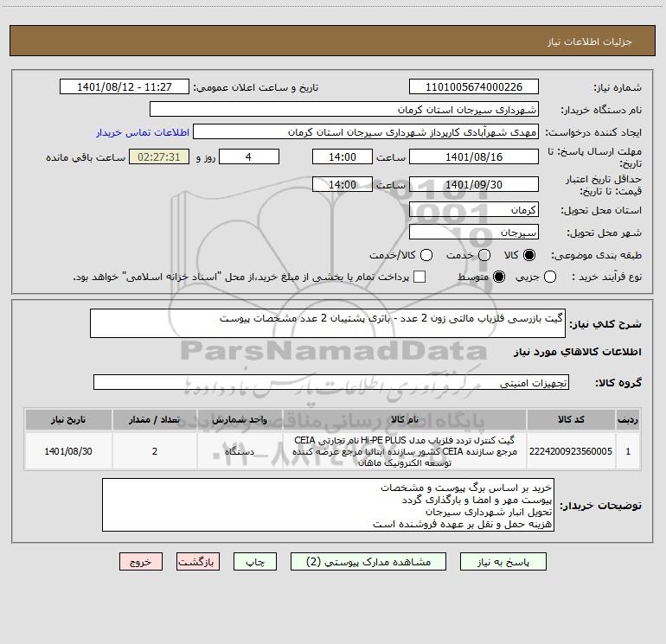This screenshot has height=644, width=666.
Task: Click the ردیف column header
Action: coord(628,419)
